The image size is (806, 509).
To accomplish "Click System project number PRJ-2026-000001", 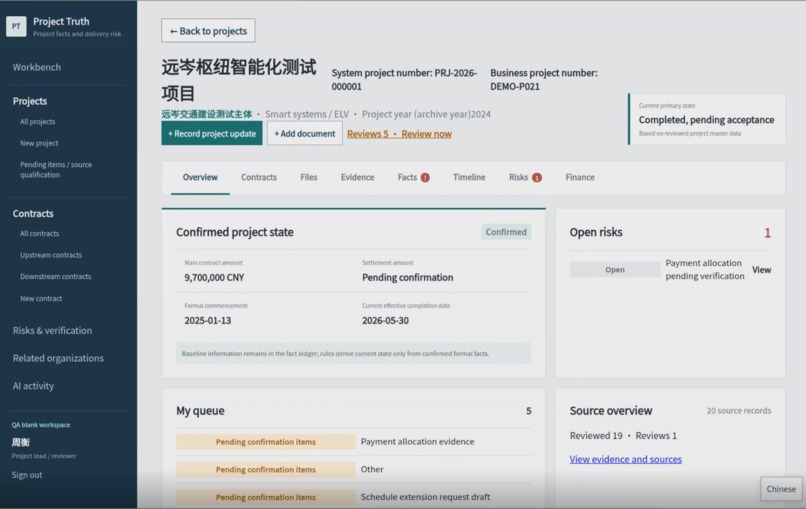I will [404, 80].
